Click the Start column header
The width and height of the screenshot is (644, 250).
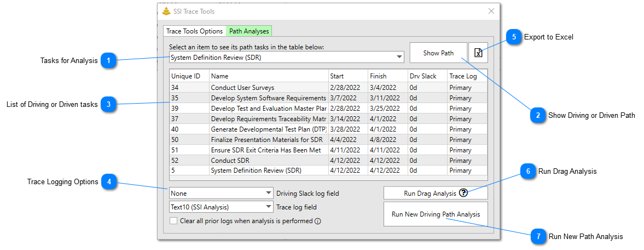[x=349, y=76]
